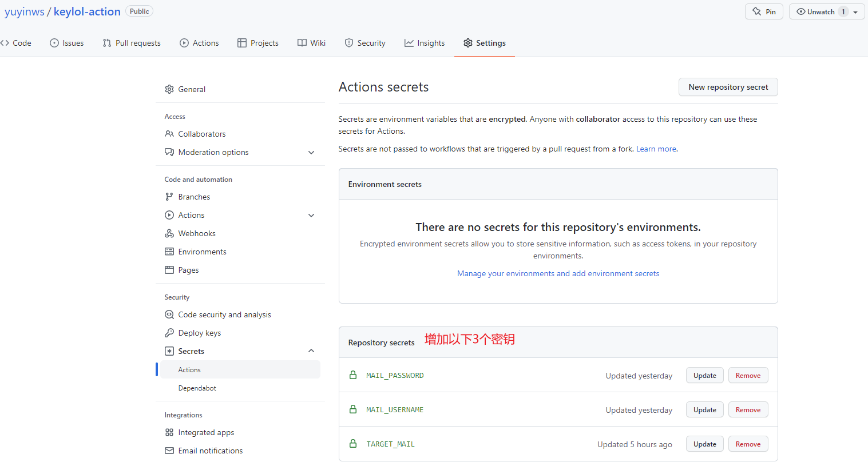
Task: Click the lock icon beside MAIL_USERNAME
Action: [x=353, y=409]
